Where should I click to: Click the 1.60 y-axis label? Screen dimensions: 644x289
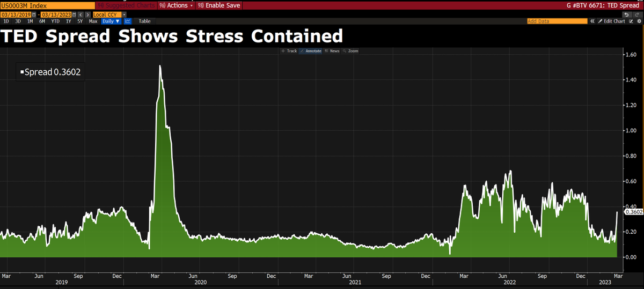[x=631, y=55]
